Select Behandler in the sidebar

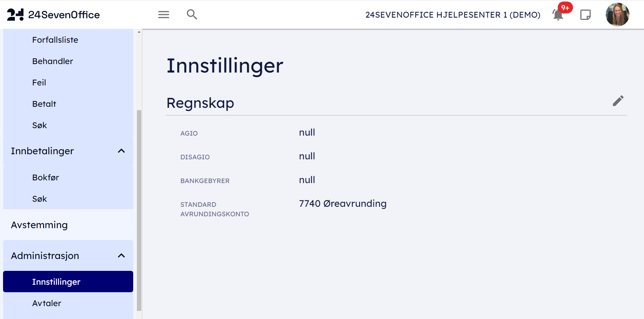pyautogui.click(x=53, y=61)
